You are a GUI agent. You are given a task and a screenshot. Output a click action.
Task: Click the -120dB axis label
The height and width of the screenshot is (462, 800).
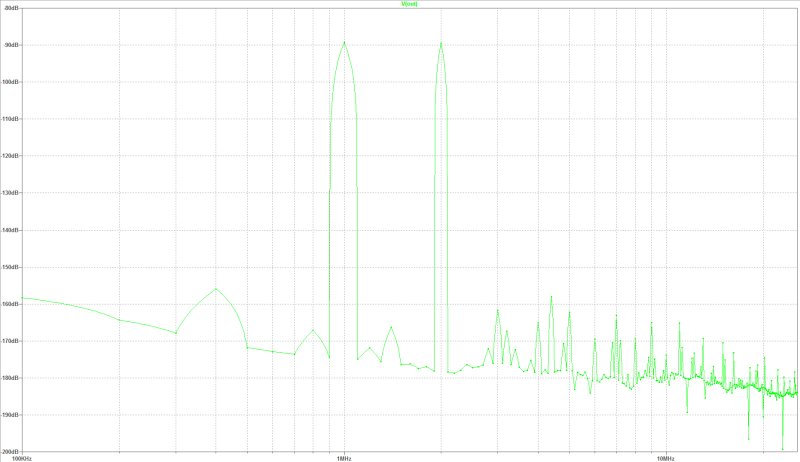coord(10,156)
